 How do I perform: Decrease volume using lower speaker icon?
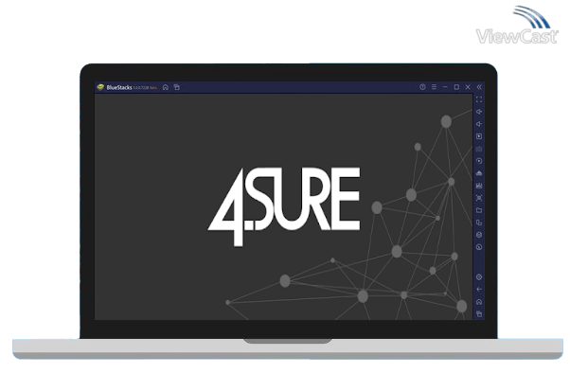click(479, 124)
